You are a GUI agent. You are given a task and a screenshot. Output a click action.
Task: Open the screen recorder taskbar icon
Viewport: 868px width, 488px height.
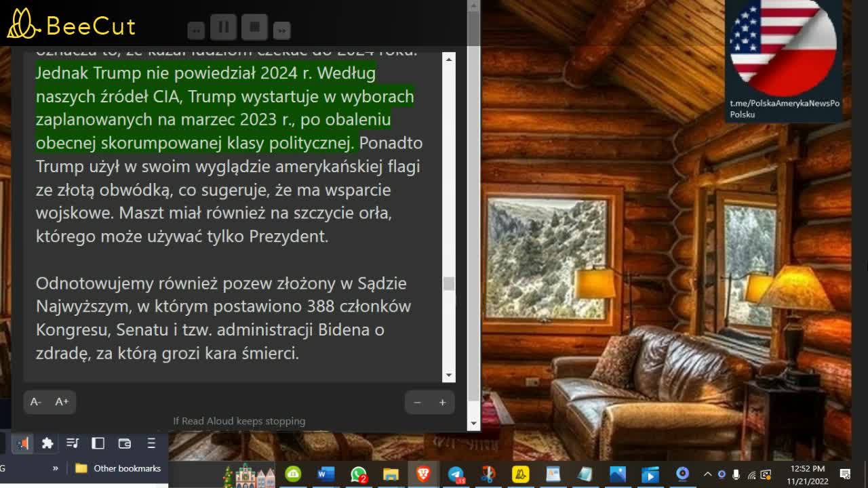(x=683, y=474)
